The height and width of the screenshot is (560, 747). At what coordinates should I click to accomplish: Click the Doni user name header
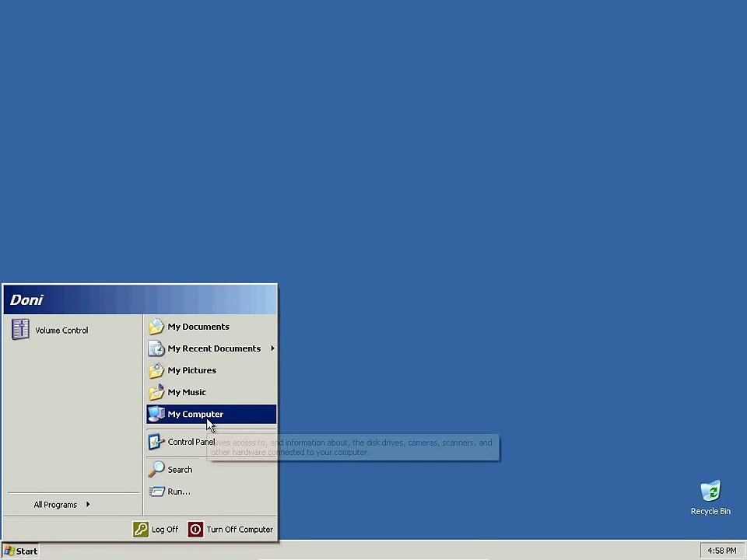(x=26, y=300)
